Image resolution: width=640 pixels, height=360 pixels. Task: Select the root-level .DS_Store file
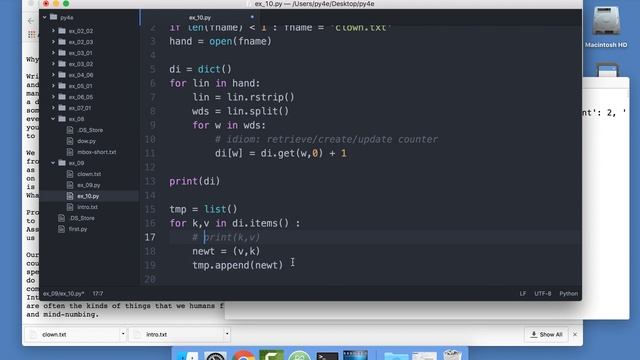click(x=82, y=218)
